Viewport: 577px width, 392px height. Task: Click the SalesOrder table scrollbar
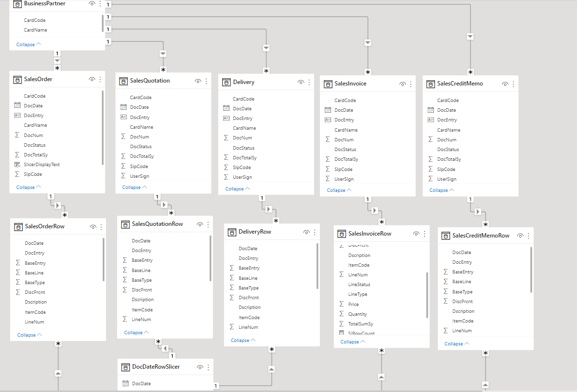pyautogui.click(x=102, y=128)
